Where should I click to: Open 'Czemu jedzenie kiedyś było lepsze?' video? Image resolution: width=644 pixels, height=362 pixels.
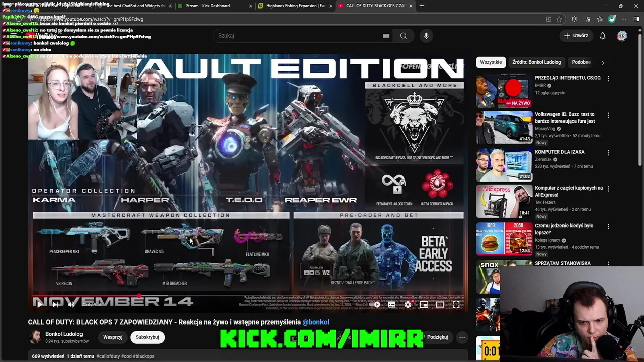564,229
